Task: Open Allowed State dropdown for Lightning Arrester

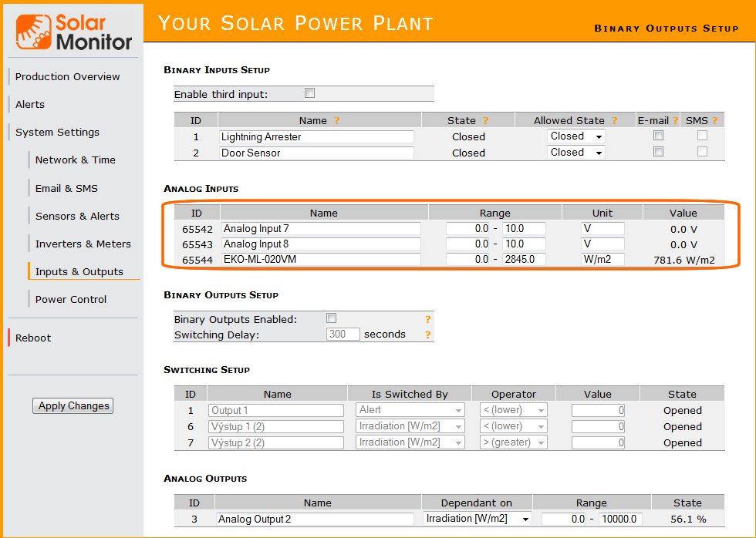Action: 575,136
